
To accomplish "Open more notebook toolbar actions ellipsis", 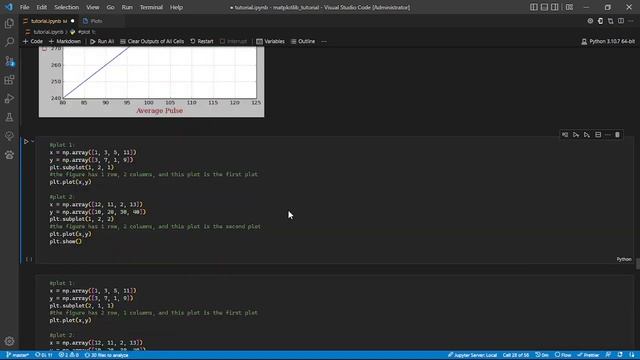I will tap(324, 41).
